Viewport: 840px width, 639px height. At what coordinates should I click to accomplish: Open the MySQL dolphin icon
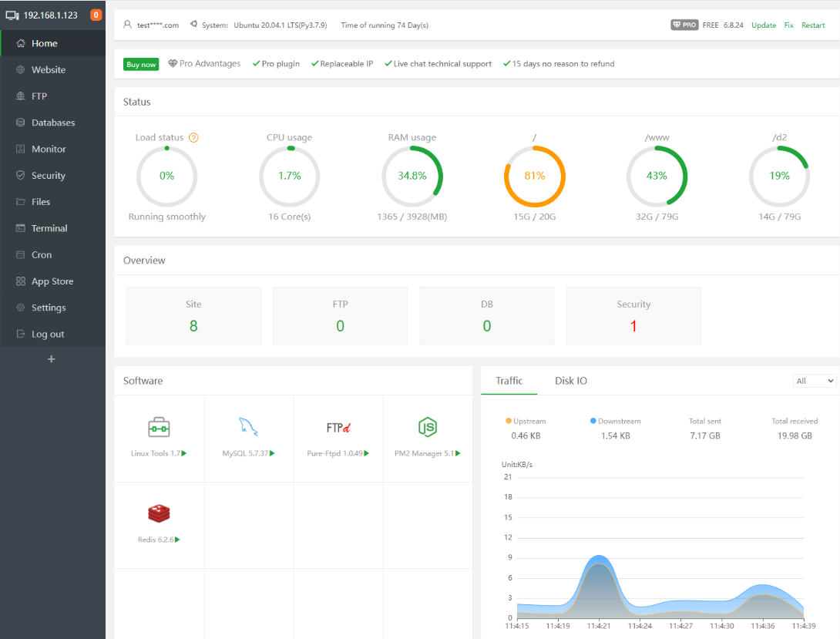pyautogui.click(x=248, y=427)
